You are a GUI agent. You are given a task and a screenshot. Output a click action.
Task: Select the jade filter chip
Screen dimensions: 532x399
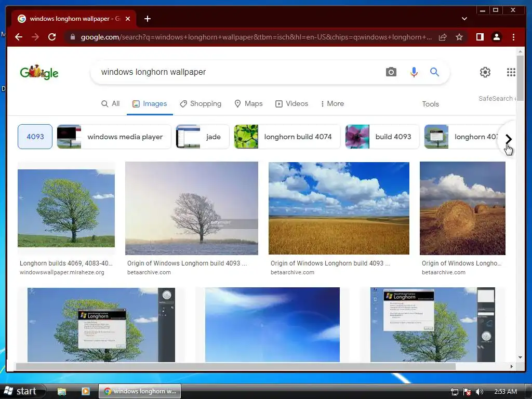point(203,137)
